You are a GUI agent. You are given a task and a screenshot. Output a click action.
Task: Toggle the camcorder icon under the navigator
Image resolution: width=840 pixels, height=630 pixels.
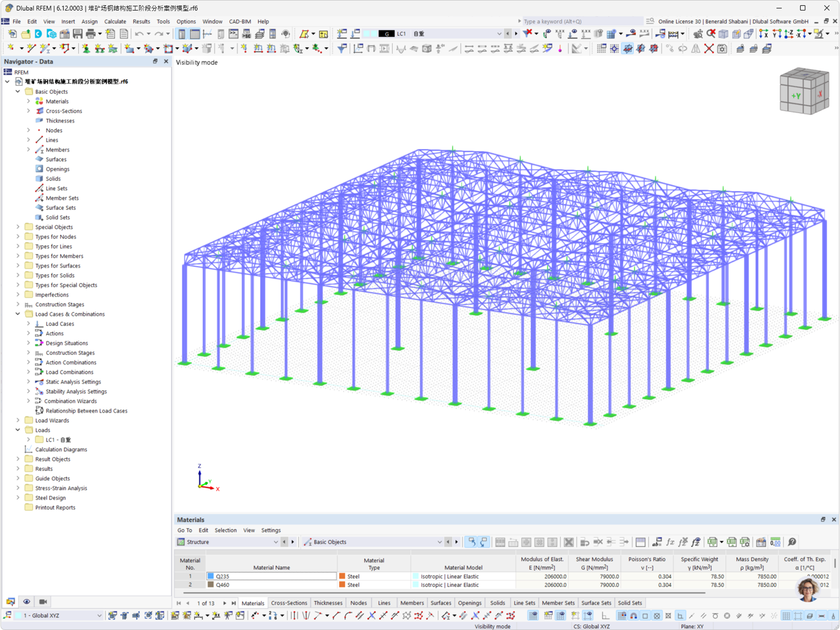(42, 601)
